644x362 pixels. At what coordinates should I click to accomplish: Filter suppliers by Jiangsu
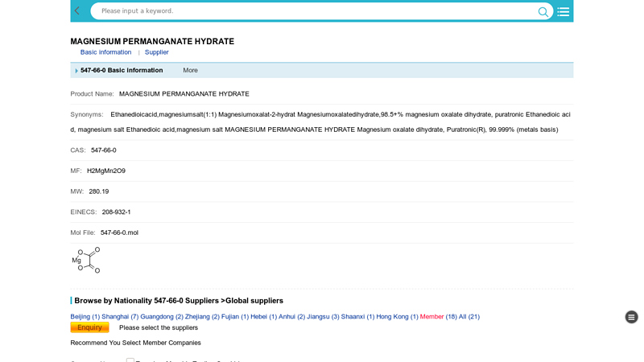coord(323,317)
